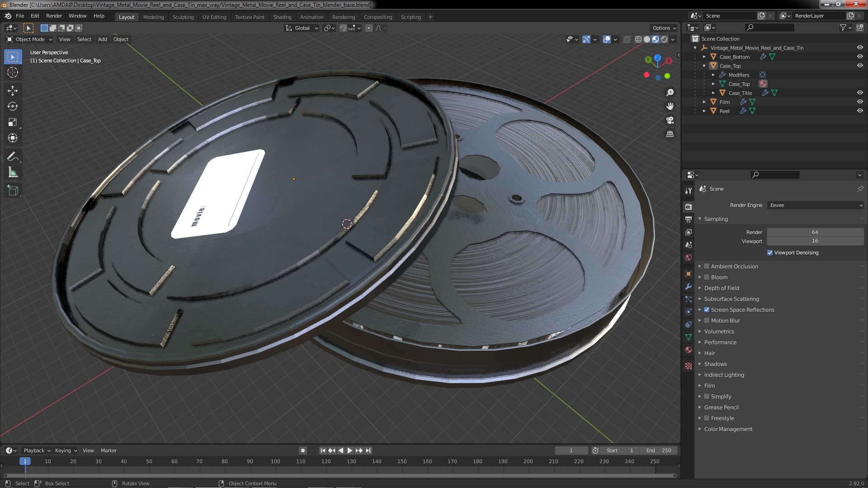Open Material Properties tab icon
The height and width of the screenshot is (488, 868).
click(x=689, y=350)
